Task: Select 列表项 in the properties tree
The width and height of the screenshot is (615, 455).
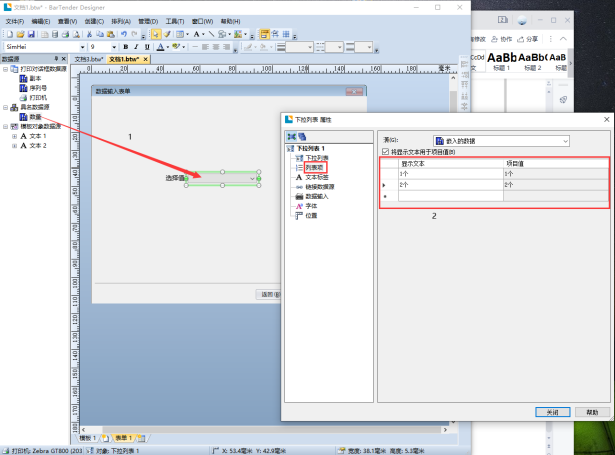Action: click(313, 168)
